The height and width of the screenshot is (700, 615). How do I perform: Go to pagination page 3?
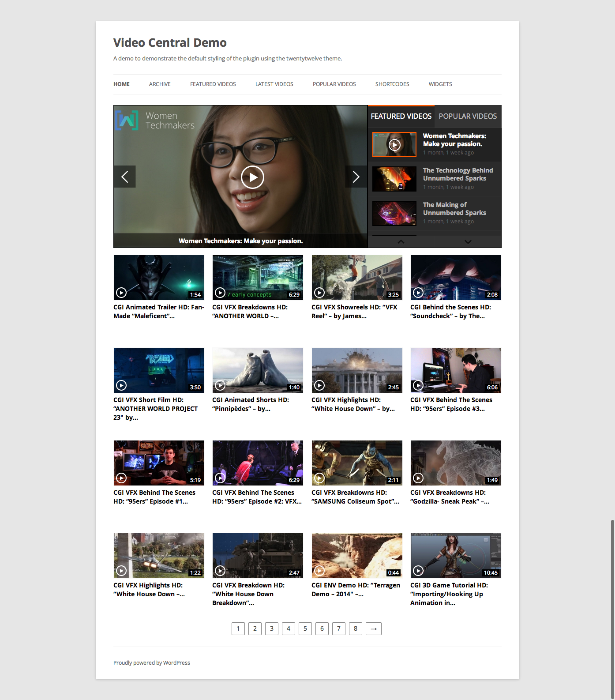[272, 628]
